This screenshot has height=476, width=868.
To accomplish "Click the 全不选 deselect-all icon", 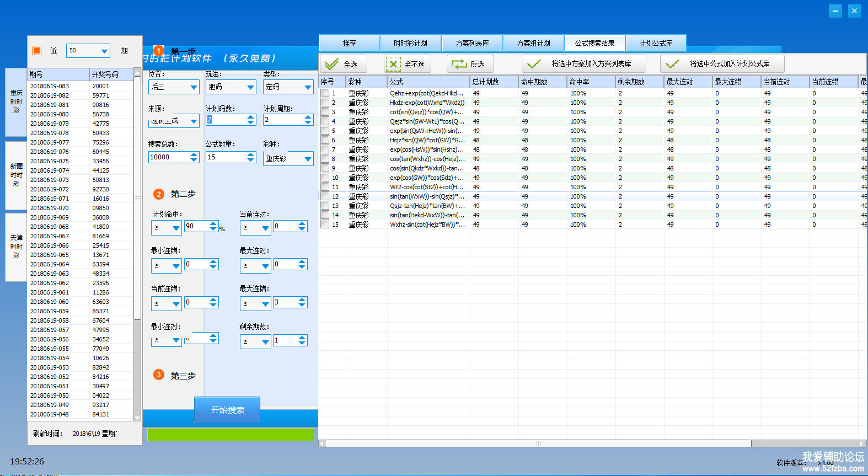I will pos(393,64).
